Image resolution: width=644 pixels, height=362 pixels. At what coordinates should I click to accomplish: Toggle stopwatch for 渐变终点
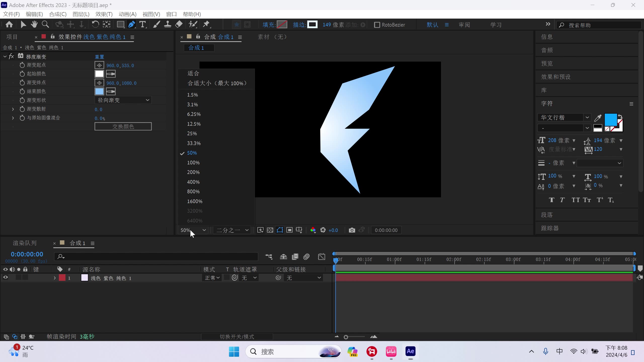click(x=22, y=83)
